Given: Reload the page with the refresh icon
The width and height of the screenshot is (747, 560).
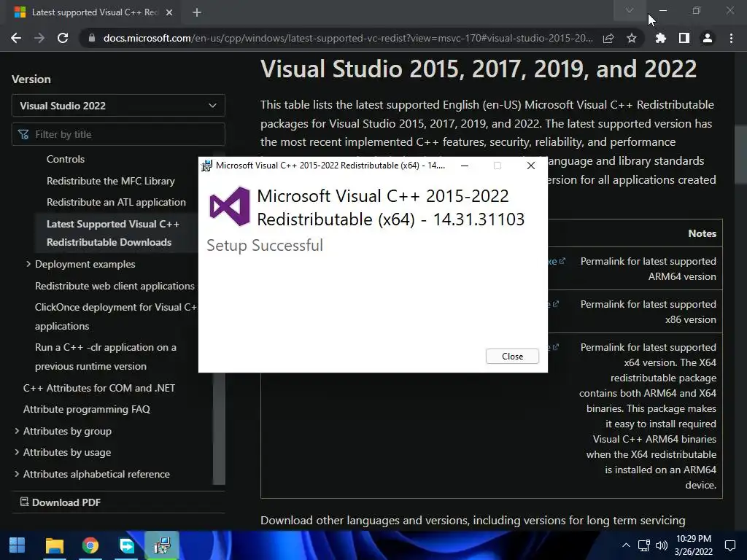Looking at the screenshot, I should [x=63, y=38].
